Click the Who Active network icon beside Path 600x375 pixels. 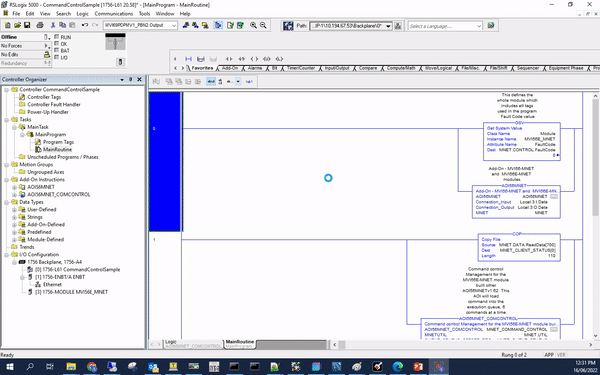398,26
